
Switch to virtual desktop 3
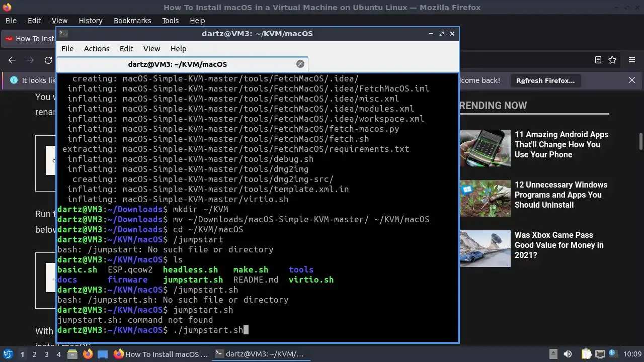pos(46,354)
